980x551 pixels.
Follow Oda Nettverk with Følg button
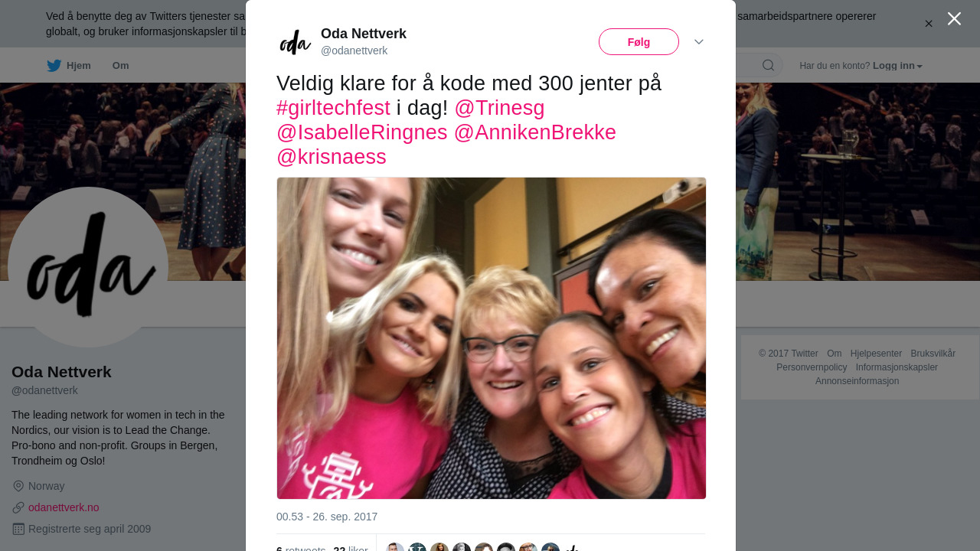tap(639, 42)
